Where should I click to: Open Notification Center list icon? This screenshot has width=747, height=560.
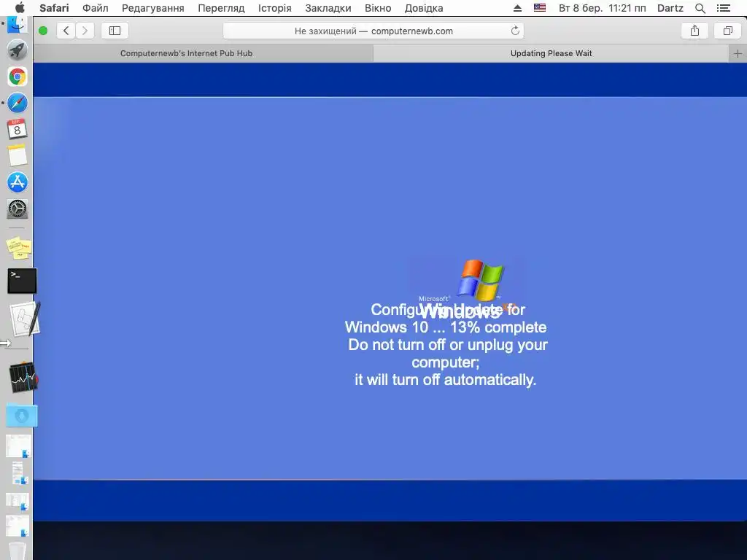(x=723, y=8)
